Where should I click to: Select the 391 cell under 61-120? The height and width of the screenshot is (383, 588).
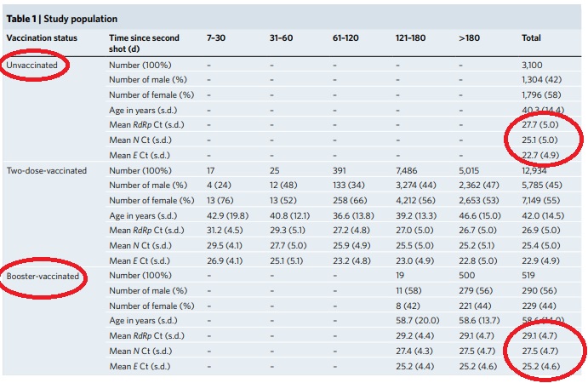(x=340, y=170)
